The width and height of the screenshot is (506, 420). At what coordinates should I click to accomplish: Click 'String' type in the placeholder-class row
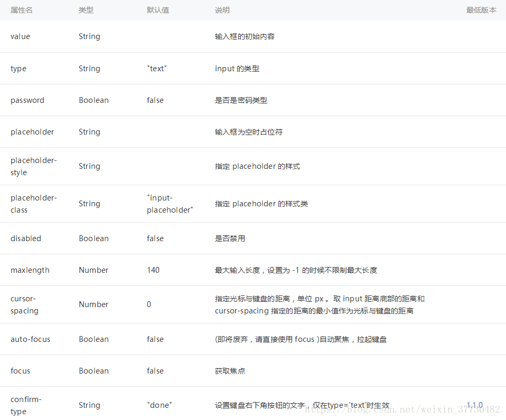click(89, 204)
